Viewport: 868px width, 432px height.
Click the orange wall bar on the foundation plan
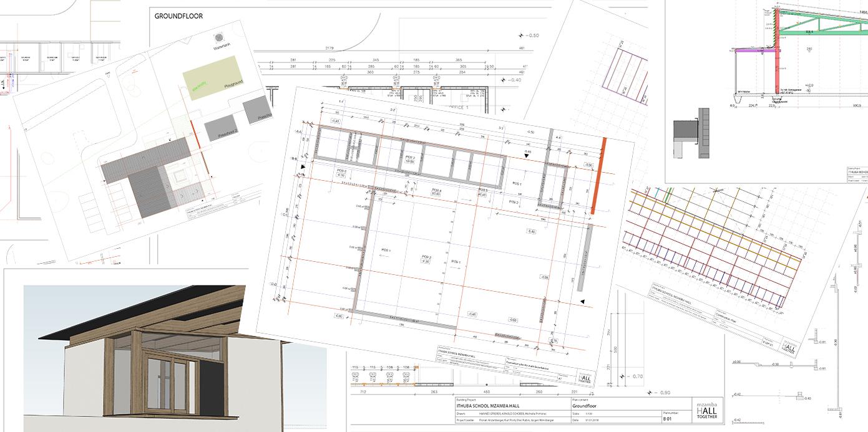coord(598,177)
